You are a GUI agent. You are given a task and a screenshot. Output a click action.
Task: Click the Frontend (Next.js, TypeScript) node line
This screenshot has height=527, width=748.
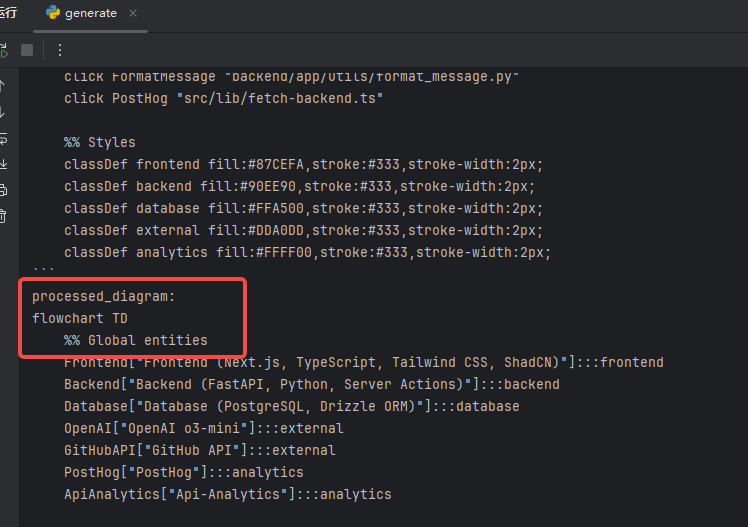[364, 362]
